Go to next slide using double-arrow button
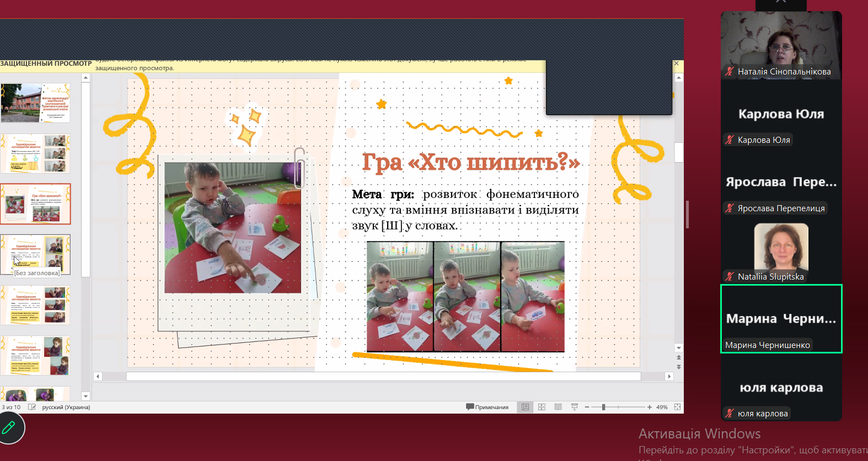868x461 pixels. point(679,367)
